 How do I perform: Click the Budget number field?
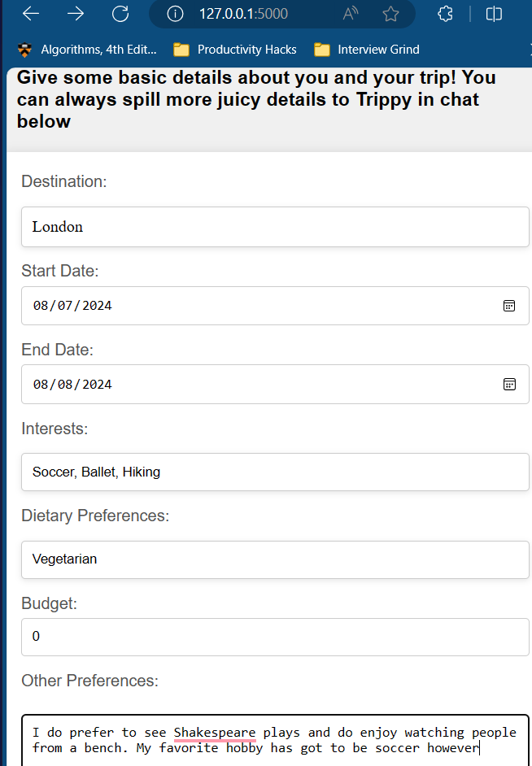pyautogui.click(x=275, y=637)
